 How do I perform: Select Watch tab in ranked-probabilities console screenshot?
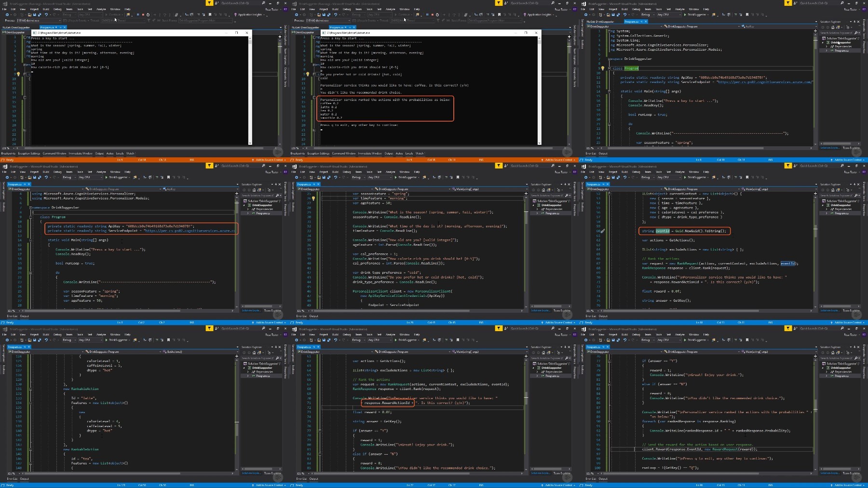[420, 153]
